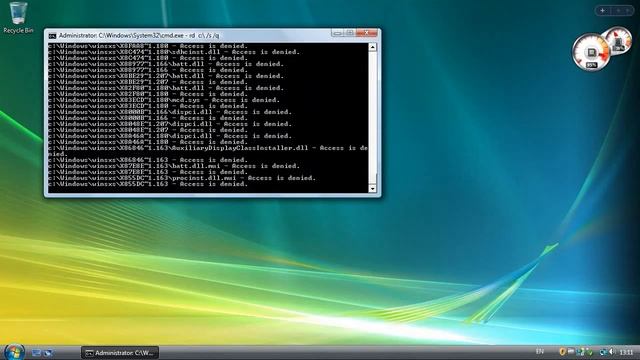The height and width of the screenshot is (360, 640).
Task: Select the Recycle Bin desktop icon
Action: coord(18,18)
